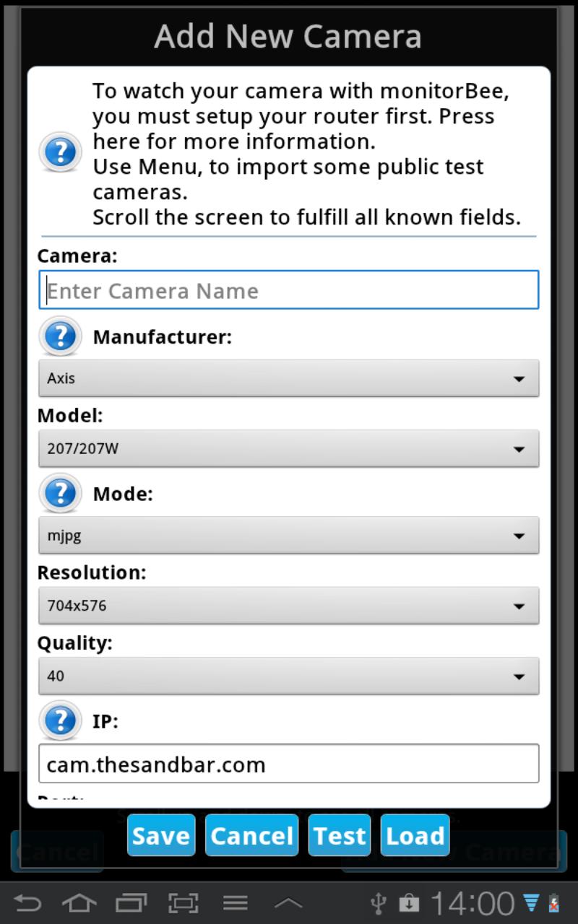The height and width of the screenshot is (924, 578).
Task: Open recent apps icon
Action: [131, 902]
